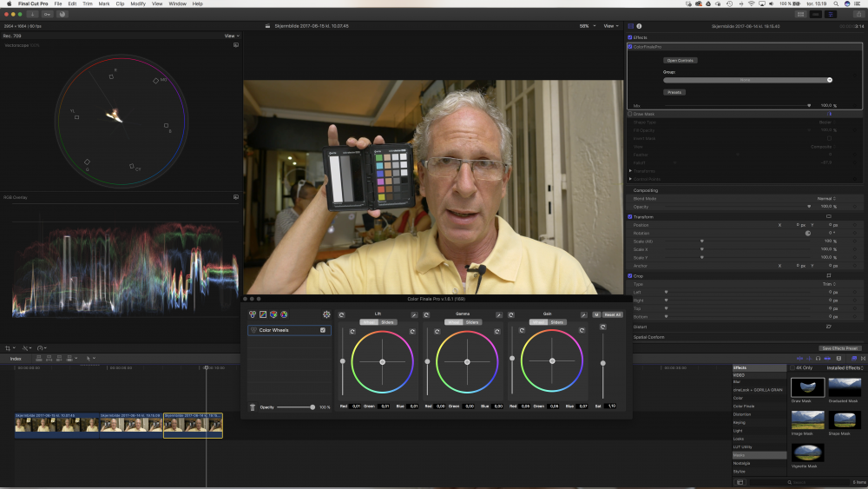868x489 pixels.
Task: Click the layer Opacity slider handle
Action: (x=312, y=406)
